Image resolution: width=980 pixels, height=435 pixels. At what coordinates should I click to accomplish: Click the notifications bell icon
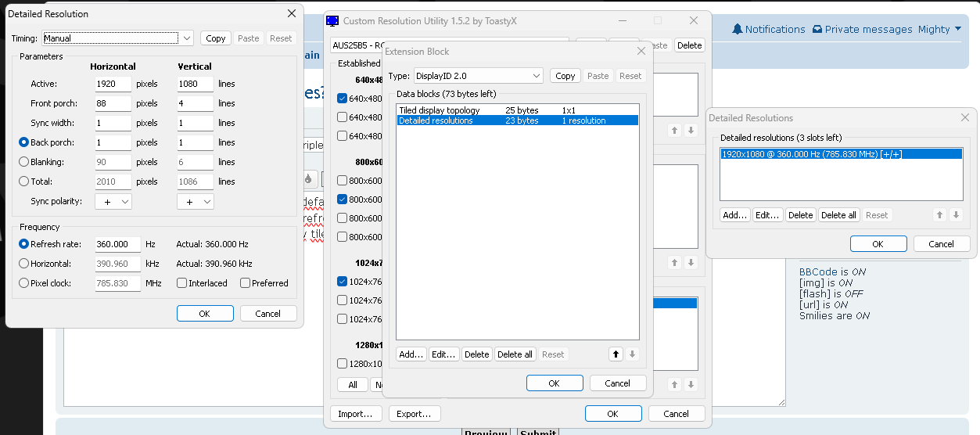coord(737,29)
